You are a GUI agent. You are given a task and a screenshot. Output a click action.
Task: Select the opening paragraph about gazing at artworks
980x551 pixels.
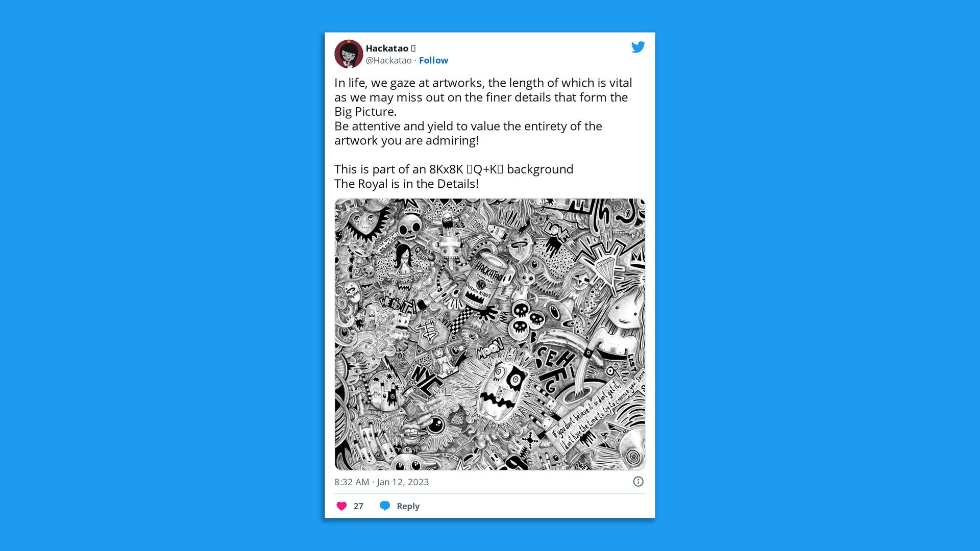(483, 97)
